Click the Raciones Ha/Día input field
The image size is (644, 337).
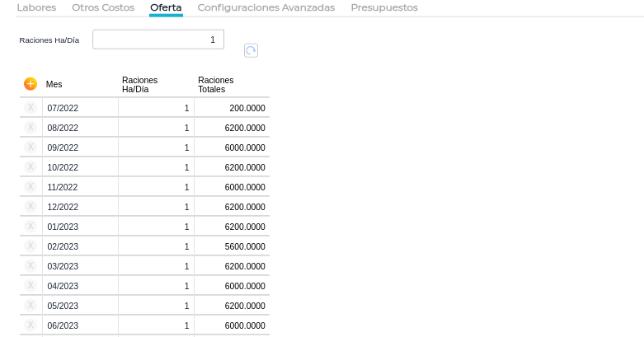tap(157, 40)
